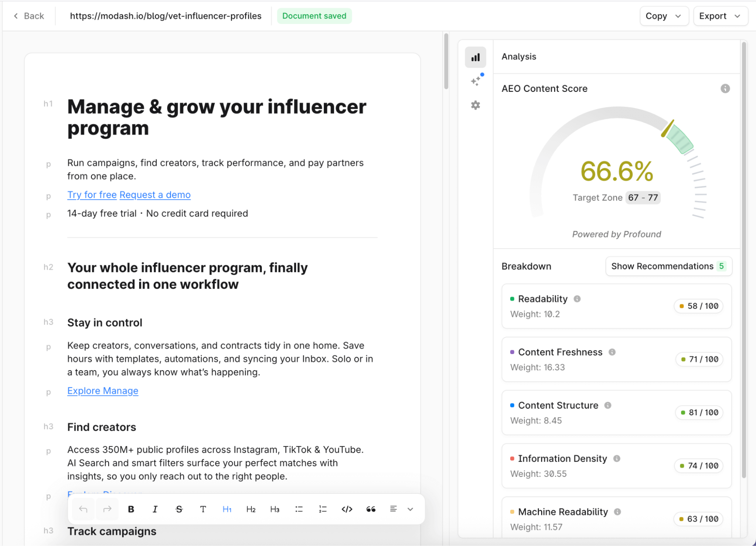Open the Copy dropdown
This screenshot has width=756, height=546.
coord(663,16)
